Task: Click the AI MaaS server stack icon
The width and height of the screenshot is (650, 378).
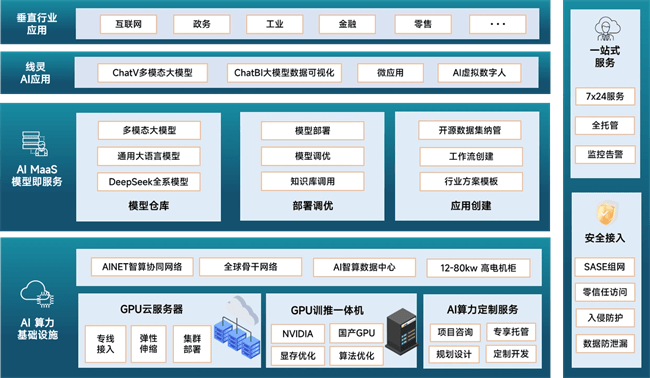Action: 35,143
